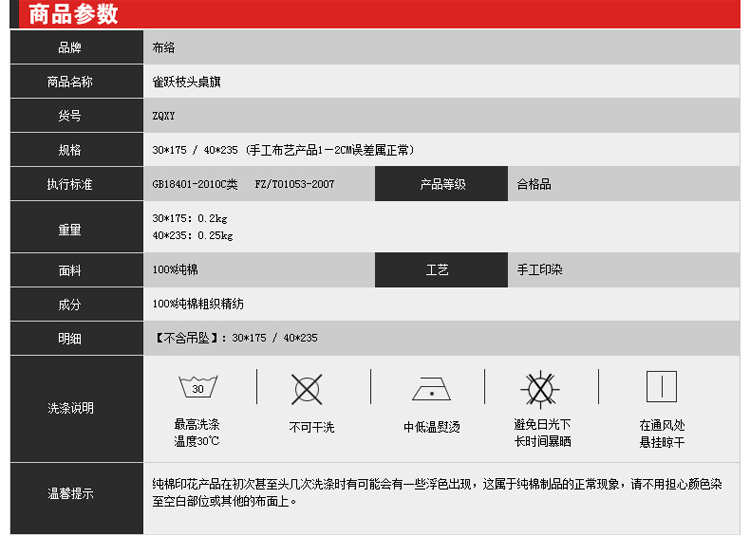Select the size text 30*175 / 40*235 in 规格 row

[x=195, y=150]
